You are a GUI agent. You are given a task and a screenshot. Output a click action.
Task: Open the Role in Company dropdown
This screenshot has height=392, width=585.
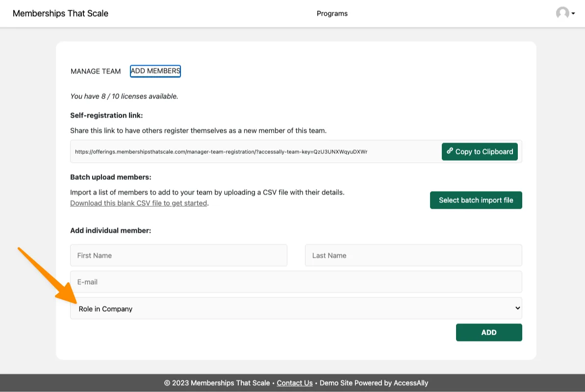[x=296, y=308]
